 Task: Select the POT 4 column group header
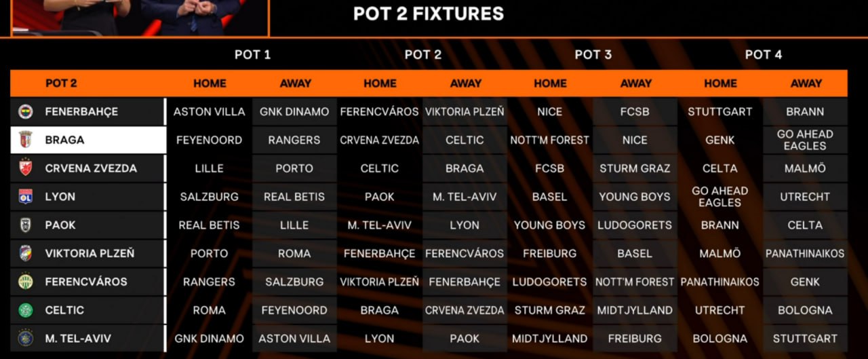(763, 55)
